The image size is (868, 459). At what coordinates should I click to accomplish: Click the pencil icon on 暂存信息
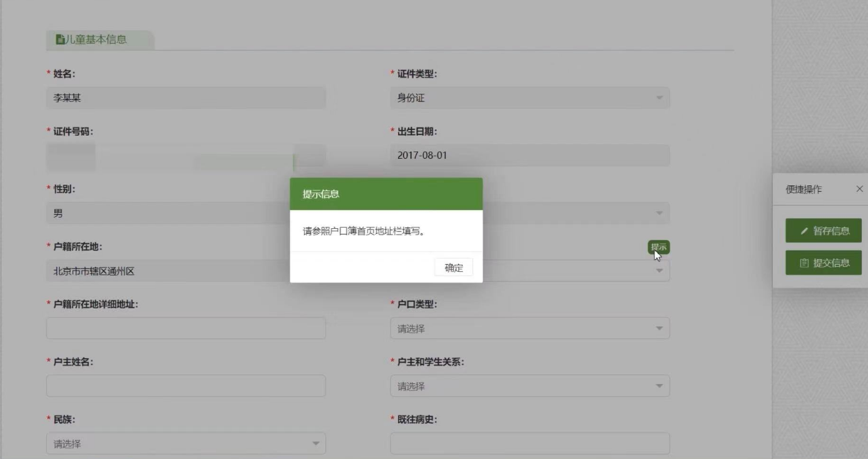(804, 231)
